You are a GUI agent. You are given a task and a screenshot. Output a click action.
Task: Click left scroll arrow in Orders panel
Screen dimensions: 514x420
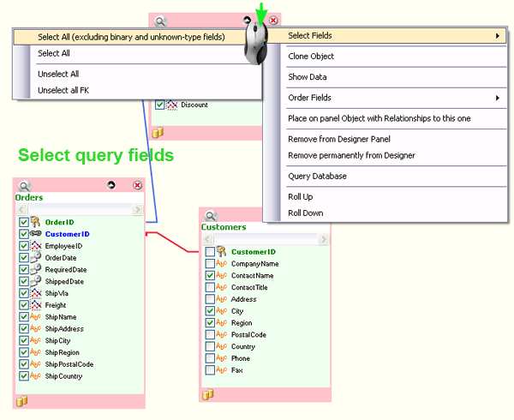point(21,209)
